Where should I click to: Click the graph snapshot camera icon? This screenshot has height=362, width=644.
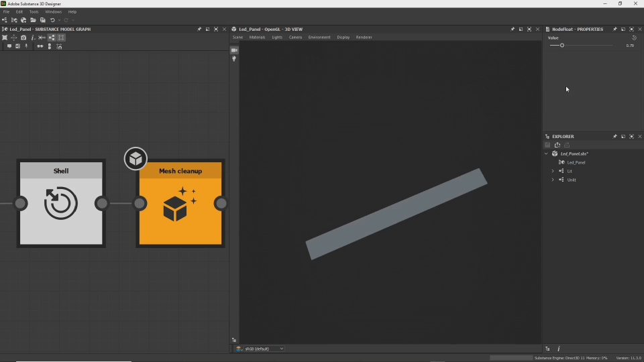(23, 38)
